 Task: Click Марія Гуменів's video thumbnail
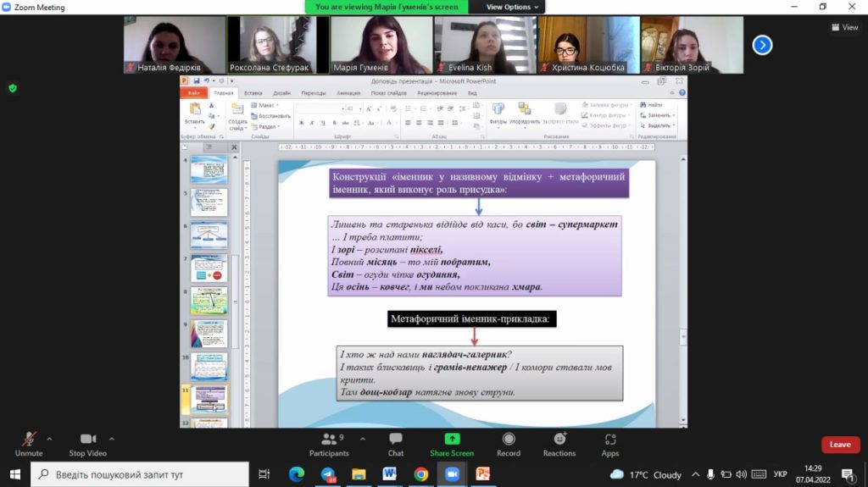coord(381,45)
